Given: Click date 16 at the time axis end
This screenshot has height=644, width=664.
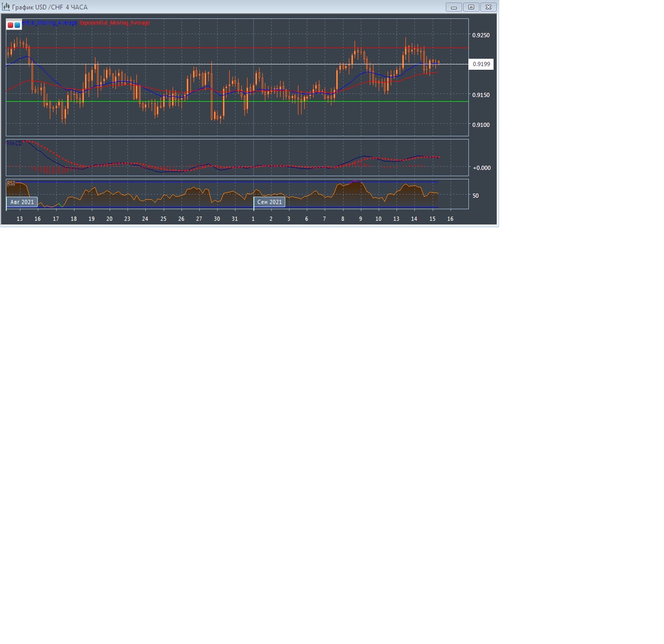Looking at the screenshot, I should coord(450,219).
